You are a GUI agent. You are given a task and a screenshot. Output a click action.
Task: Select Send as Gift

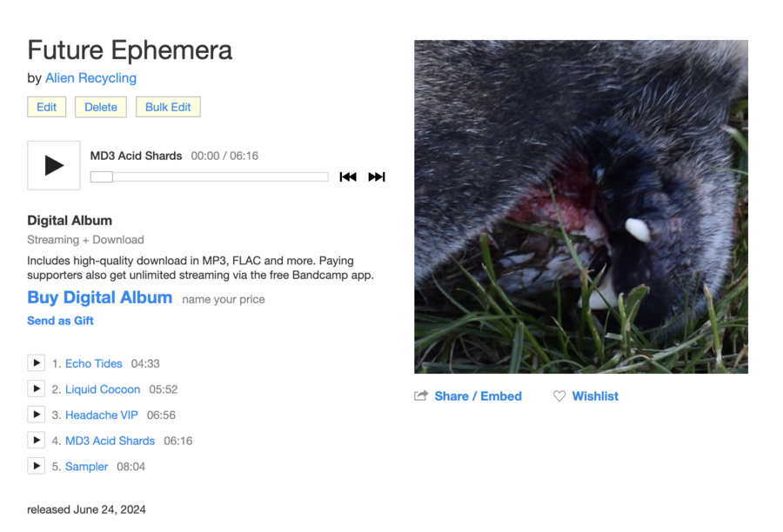point(60,321)
